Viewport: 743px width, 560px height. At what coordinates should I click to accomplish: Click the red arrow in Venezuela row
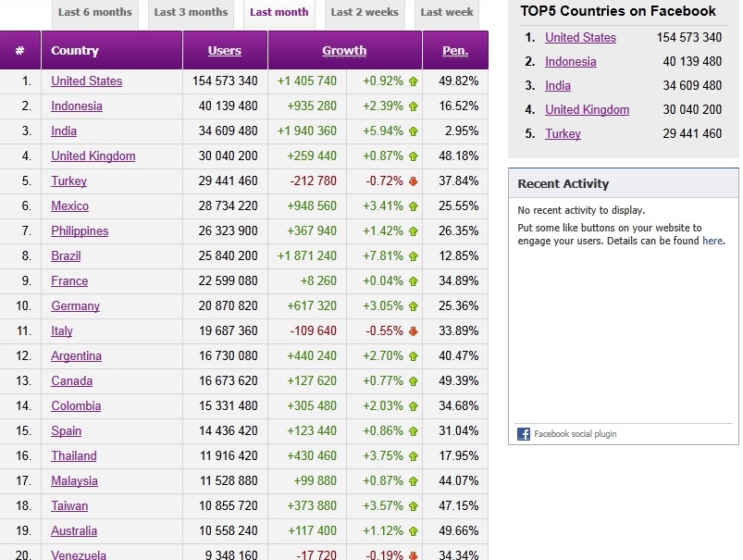[413, 555]
